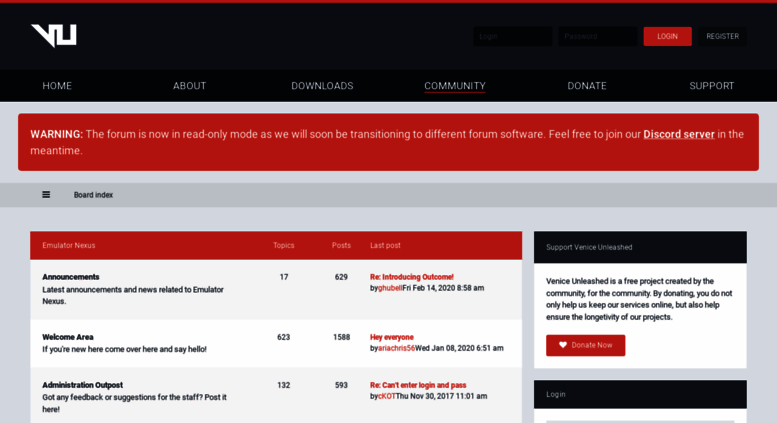This screenshot has width=777, height=423.
Task: Open the Announcements forum
Action: (x=70, y=277)
